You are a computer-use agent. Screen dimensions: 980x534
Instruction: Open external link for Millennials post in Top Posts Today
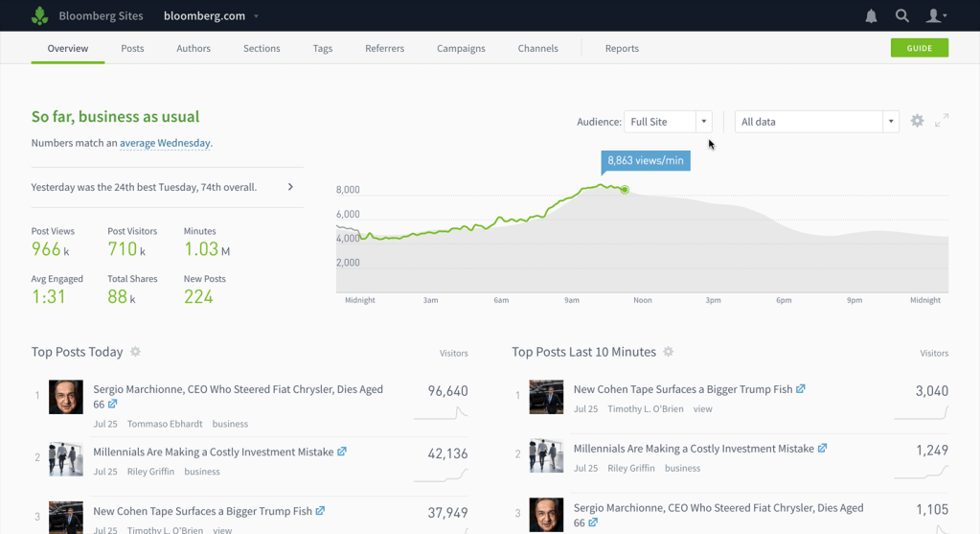click(x=342, y=452)
